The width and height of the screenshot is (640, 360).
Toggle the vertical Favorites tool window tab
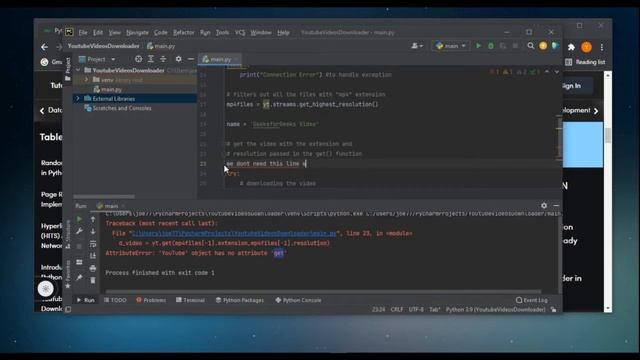68,273
